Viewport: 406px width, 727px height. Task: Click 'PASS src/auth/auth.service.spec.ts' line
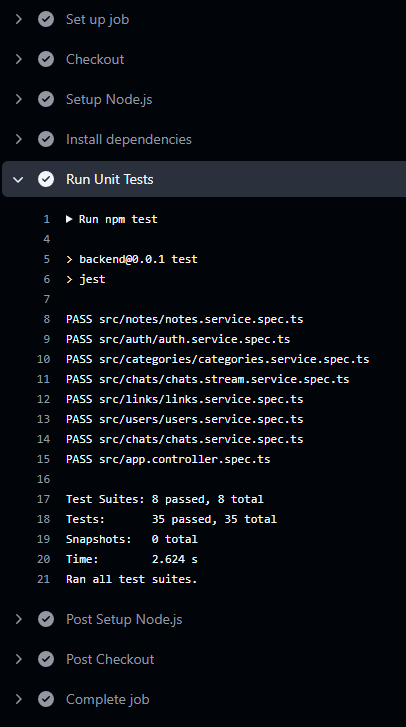[x=178, y=339]
